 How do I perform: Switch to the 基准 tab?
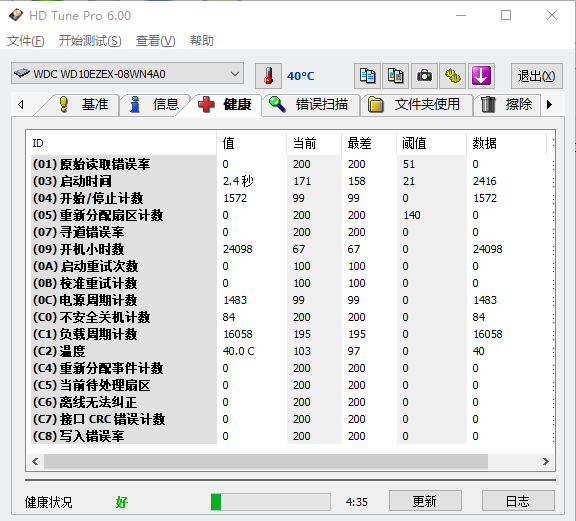(x=84, y=105)
